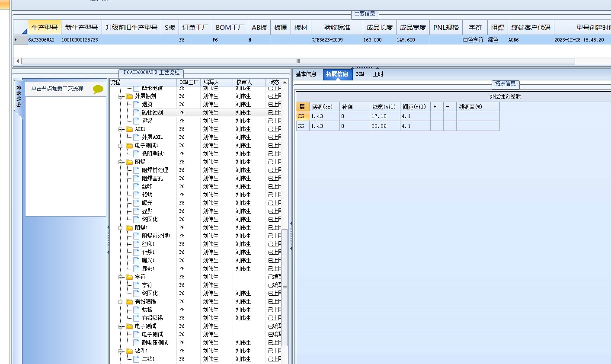Switch to the 拓展信息 tab
Viewport: 611px width, 364px height.
(337, 74)
